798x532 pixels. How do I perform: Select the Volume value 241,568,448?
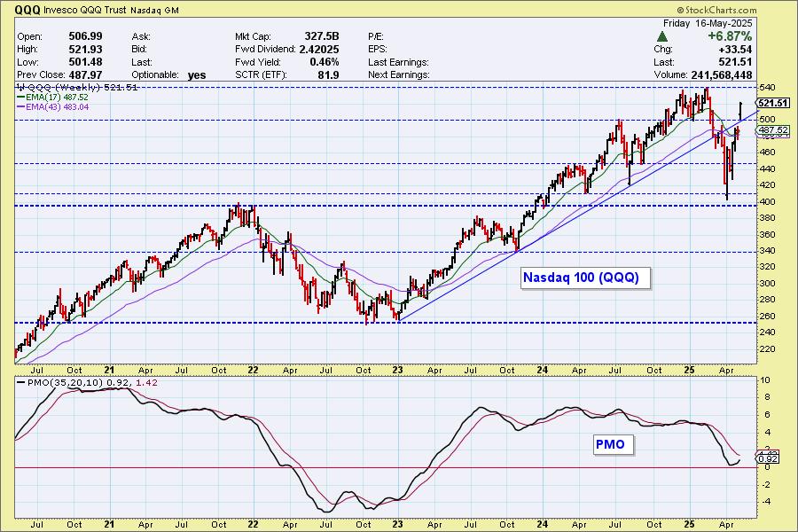pos(722,74)
